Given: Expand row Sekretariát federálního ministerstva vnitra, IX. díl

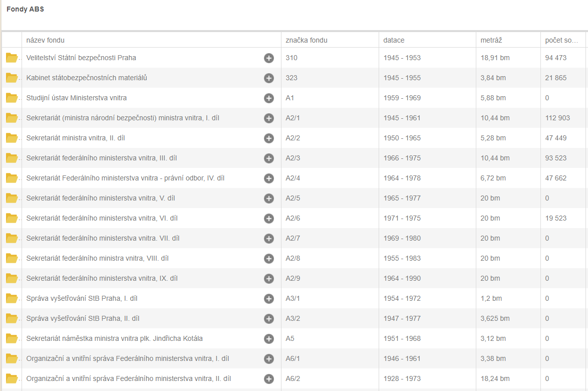Looking at the screenshot, I should (x=269, y=278).
